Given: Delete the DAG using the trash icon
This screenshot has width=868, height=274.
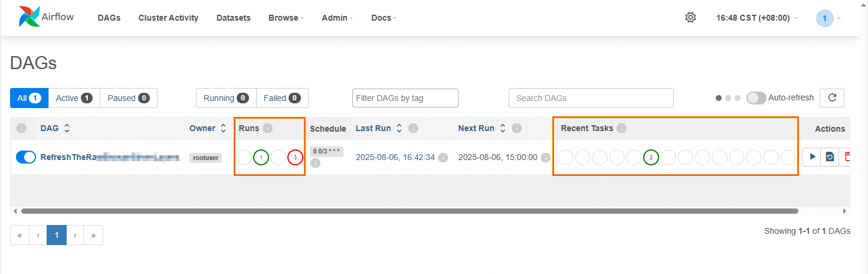Looking at the screenshot, I should tap(846, 157).
